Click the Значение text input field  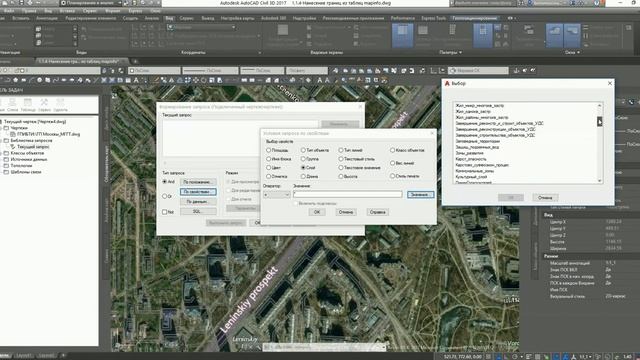tap(347, 195)
